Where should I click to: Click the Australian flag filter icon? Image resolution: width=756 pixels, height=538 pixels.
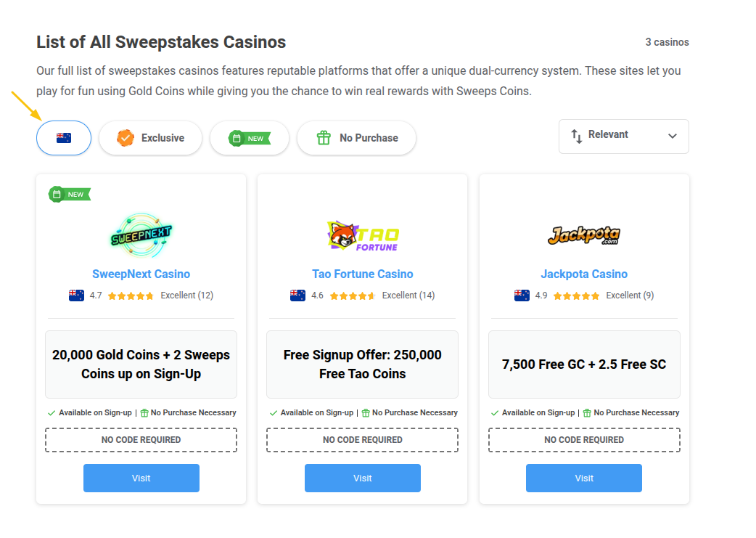(63, 137)
